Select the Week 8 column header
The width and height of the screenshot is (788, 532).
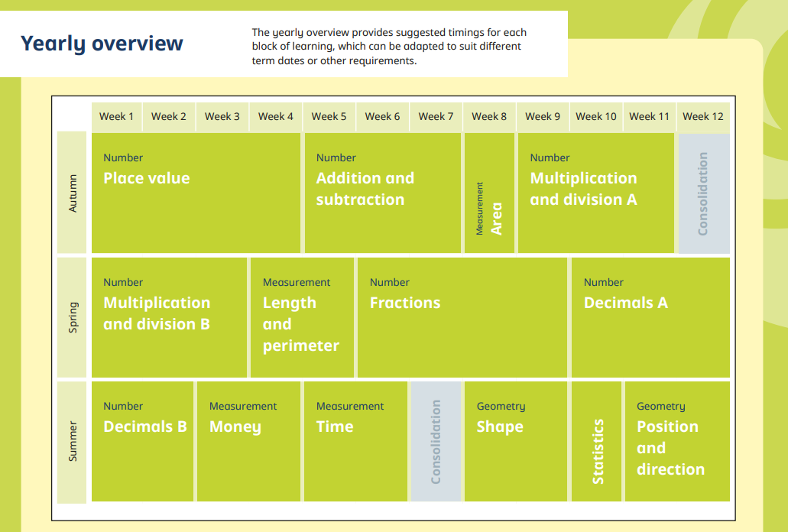pos(489,116)
